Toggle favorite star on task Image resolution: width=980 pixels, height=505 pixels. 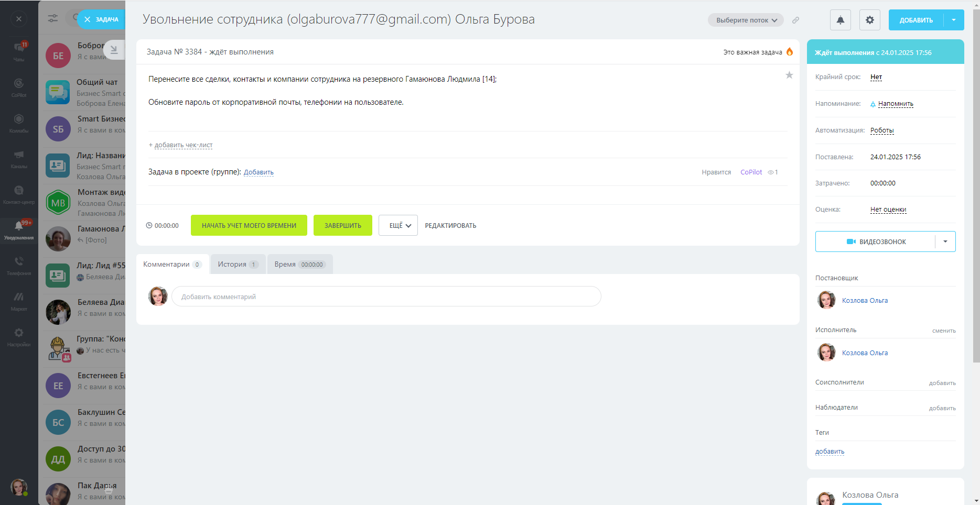click(x=789, y=75)
